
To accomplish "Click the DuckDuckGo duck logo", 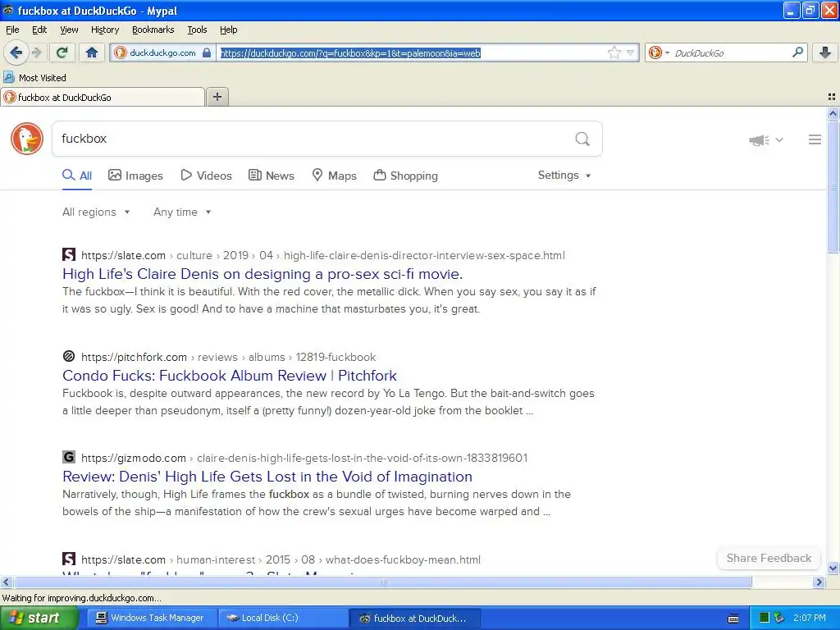I will click(x=27, y=139).
